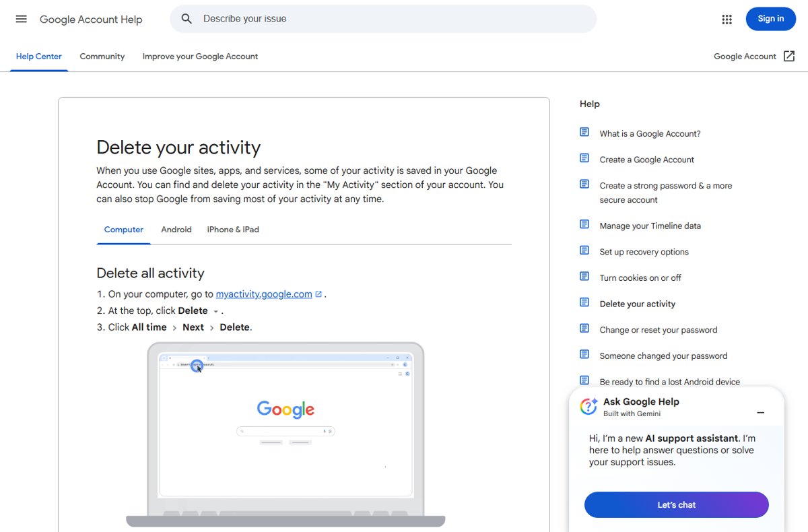Open Manage your Timeline data article
This screenshot has width=808, height=532.
(650, 226)
